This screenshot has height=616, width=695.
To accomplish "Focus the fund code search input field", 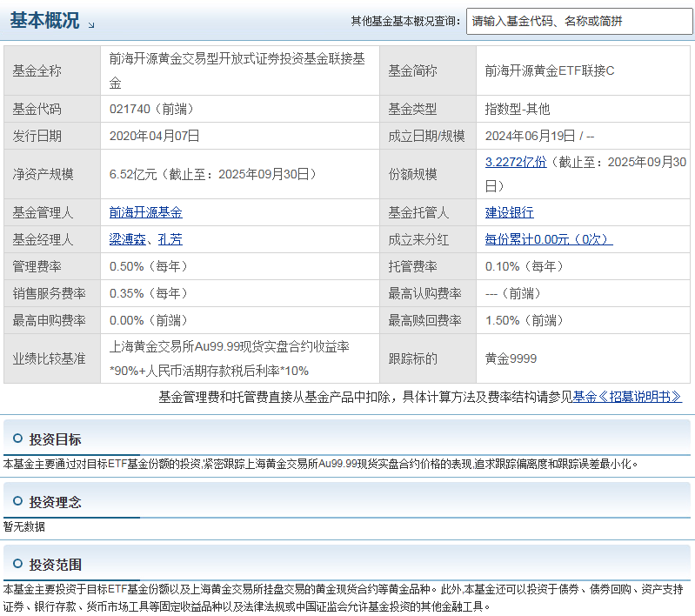I will [579, 21].
